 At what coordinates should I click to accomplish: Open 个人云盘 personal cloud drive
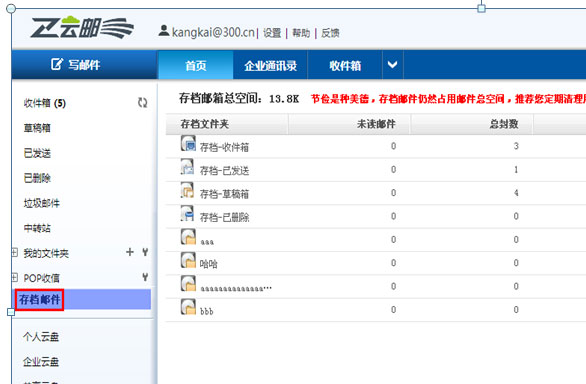coord(41,337)
